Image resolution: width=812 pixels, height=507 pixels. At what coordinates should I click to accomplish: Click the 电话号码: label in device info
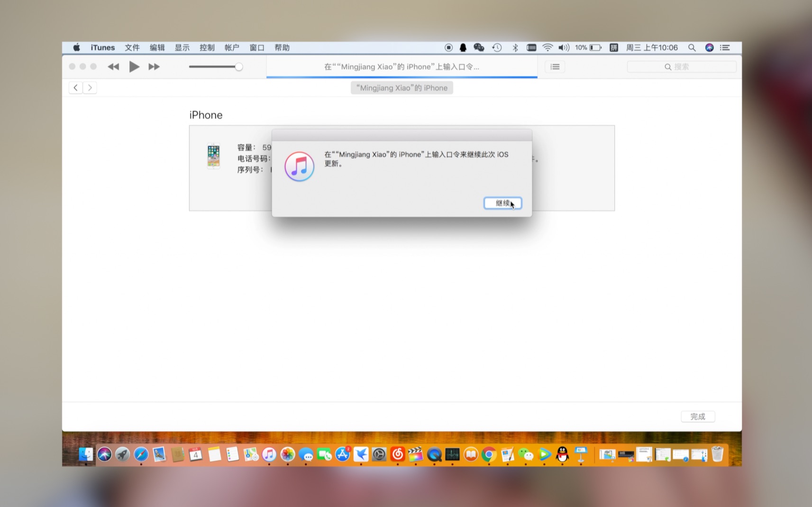254,158
